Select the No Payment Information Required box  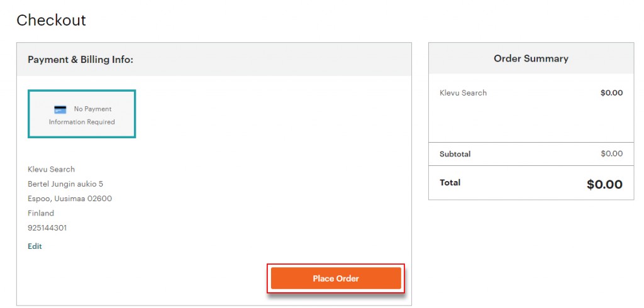pos(82,114)
